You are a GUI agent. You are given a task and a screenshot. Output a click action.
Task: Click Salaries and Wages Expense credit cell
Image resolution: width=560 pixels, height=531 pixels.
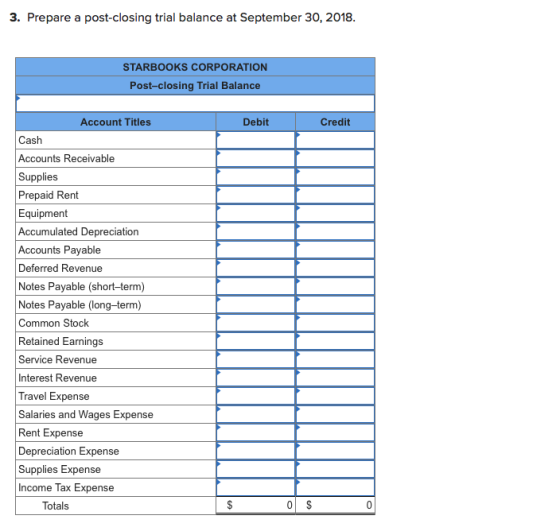[335, 414]
